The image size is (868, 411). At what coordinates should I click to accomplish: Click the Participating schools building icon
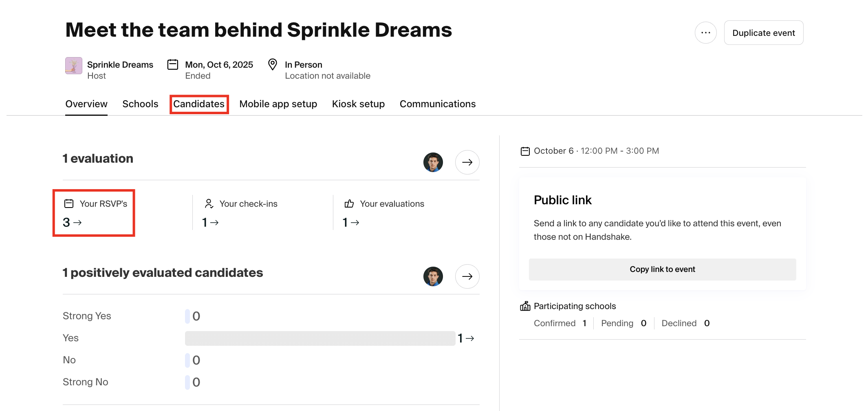tap(525, 306)
